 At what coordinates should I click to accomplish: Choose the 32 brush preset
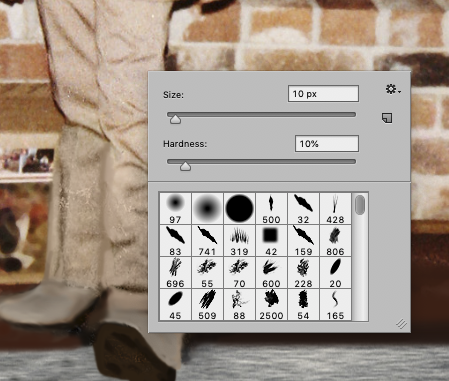303,208
